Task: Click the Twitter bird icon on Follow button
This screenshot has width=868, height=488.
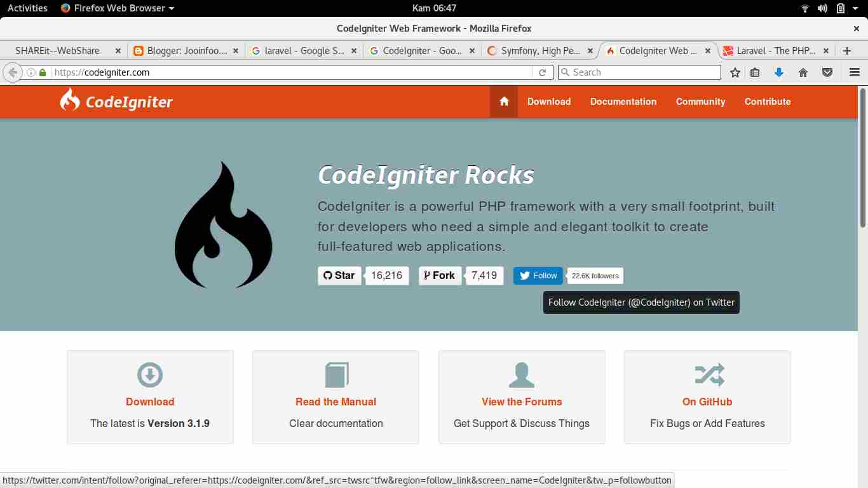Action: (x=524, y=275)
